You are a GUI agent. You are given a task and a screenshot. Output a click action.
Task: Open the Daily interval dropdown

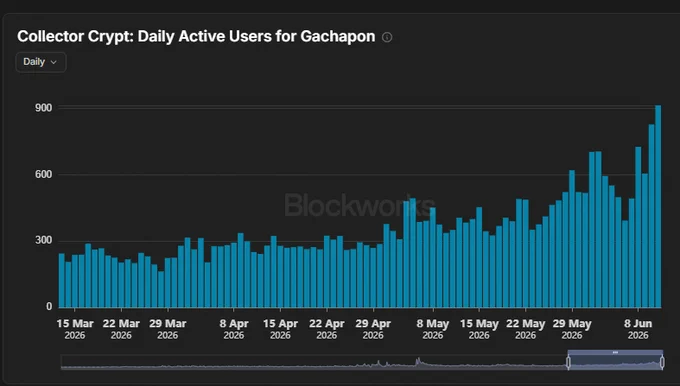(41, 62)
